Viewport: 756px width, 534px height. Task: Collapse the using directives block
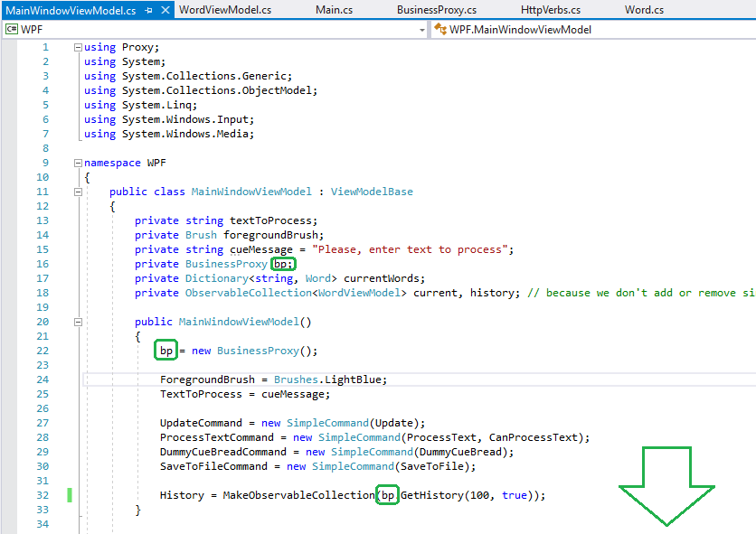78,47
